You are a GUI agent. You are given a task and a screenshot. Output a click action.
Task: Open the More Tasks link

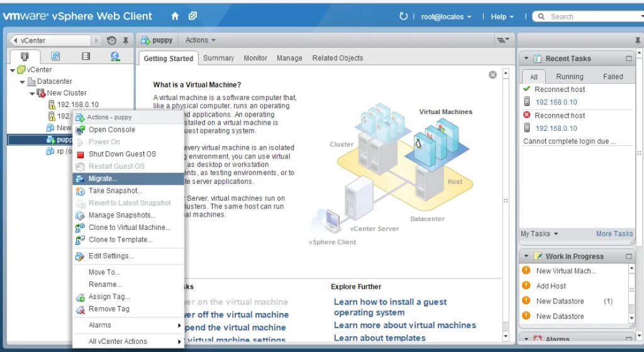[614, 234]
